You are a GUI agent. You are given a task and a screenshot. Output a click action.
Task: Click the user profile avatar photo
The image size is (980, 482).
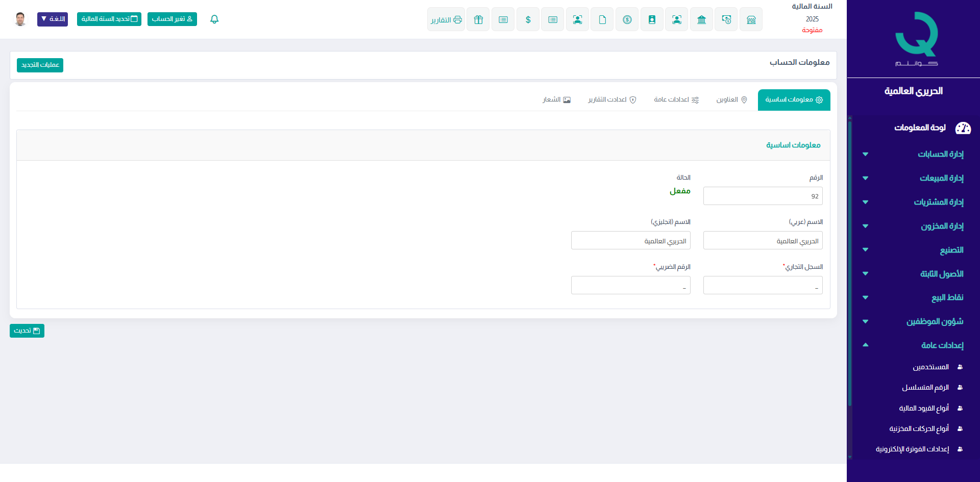[20, 19]
